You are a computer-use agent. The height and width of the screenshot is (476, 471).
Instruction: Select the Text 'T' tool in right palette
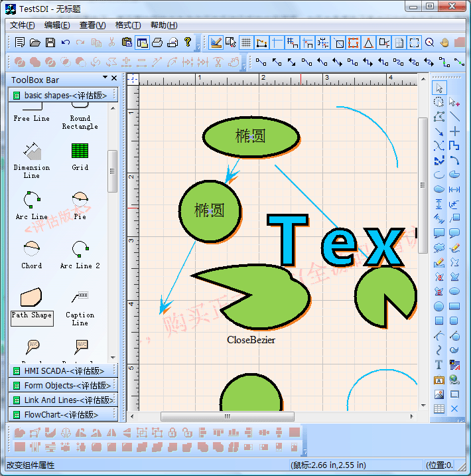439,365
